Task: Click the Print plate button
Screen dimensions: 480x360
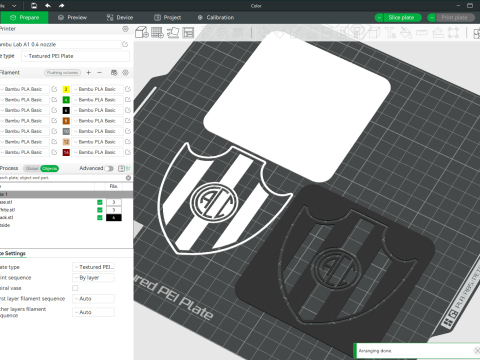Action: 455,18
